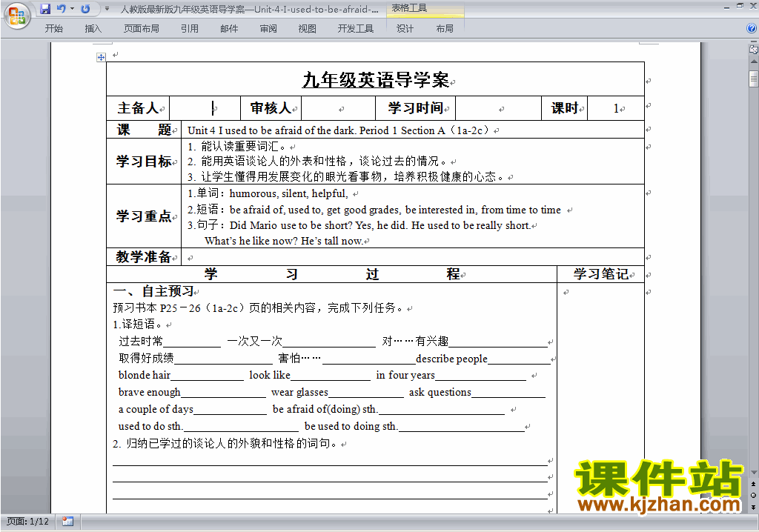Image resolution: width=759 pixels, height=532 pixels.
Task: Toggle the ruler button above the scrollbar
Action: tap(754, 49)
